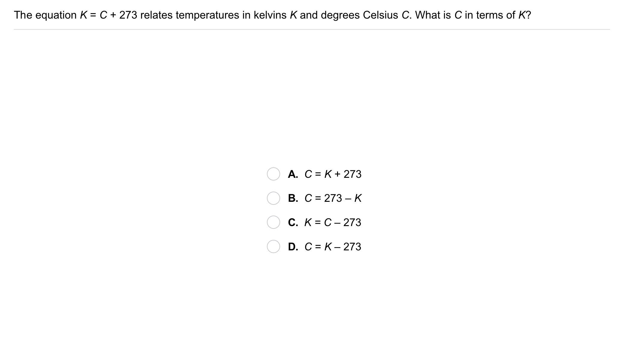Click the bold letter label "D."

pos(293,247)
